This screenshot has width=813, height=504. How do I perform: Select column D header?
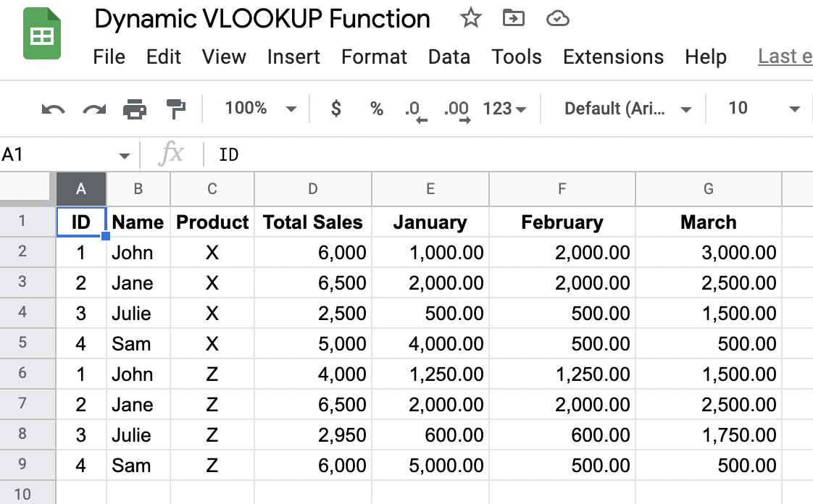(x=313, y=188)
